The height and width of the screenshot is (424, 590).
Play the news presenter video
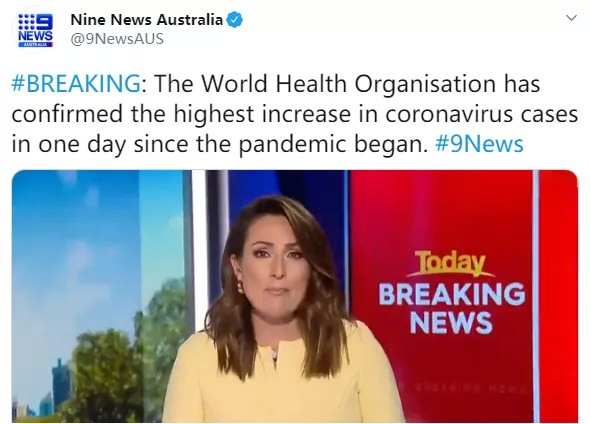pos(295,296)
